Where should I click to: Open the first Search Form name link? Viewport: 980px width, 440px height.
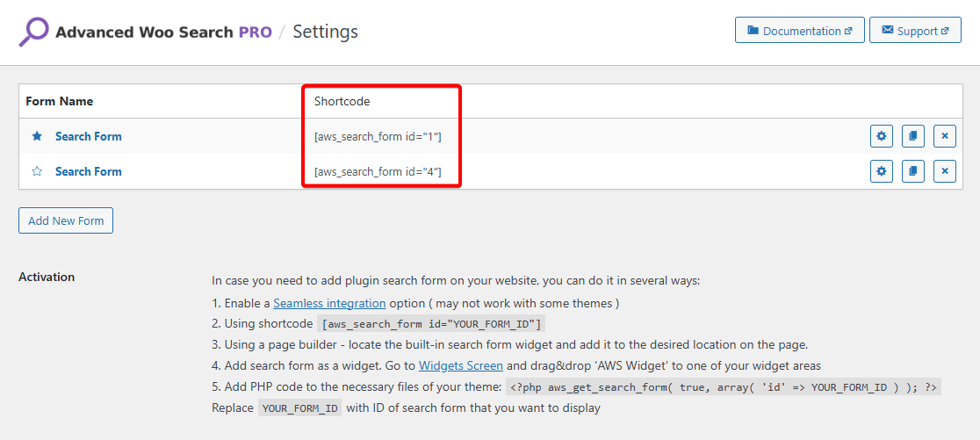click(x=88, y=136)
